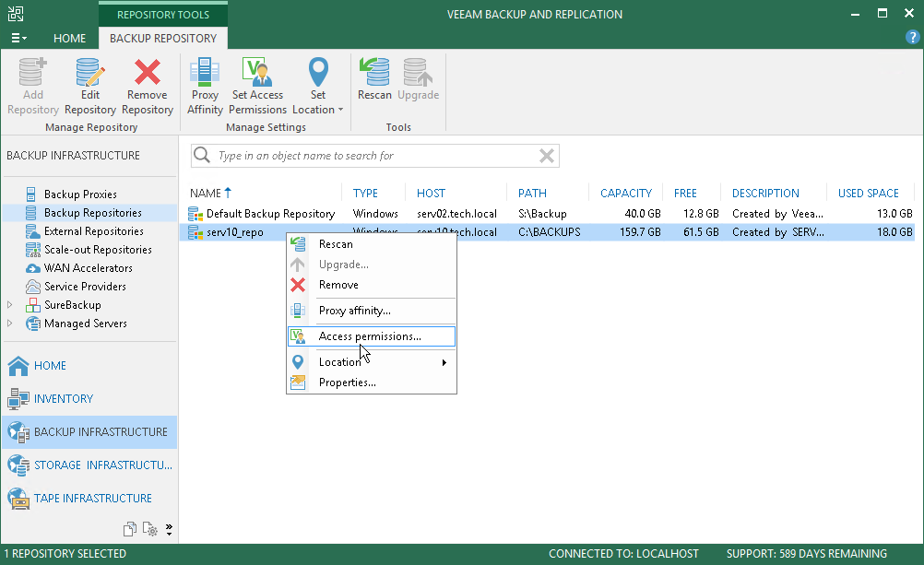
Task: Sort by CAPACITY column header
Action: [x=626, y=194]
